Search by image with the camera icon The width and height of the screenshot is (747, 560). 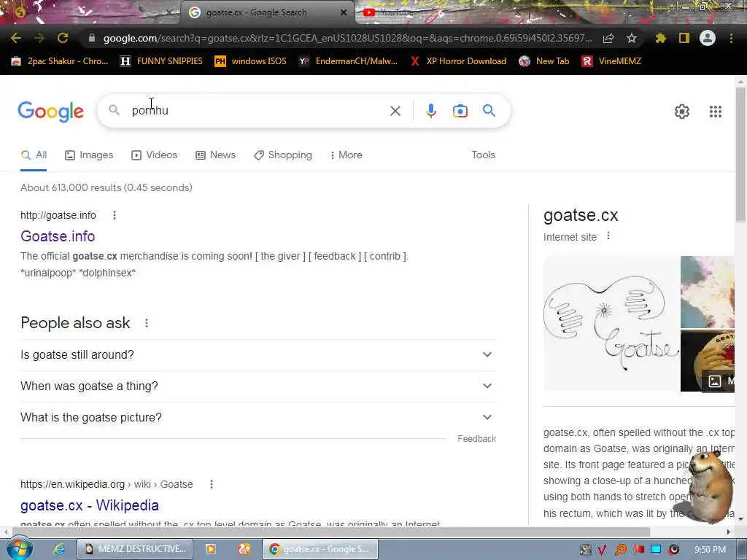click(460, 111)
